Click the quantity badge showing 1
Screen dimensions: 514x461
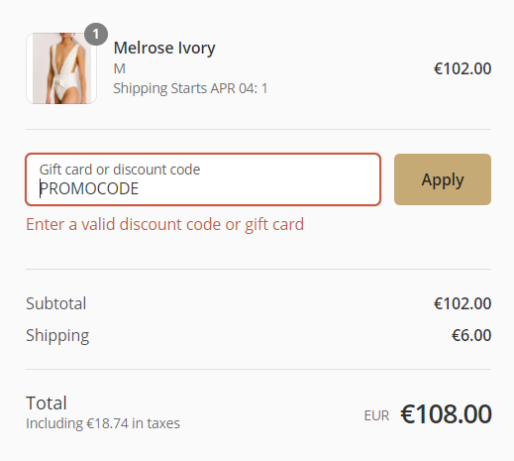[x=96, y=34]
